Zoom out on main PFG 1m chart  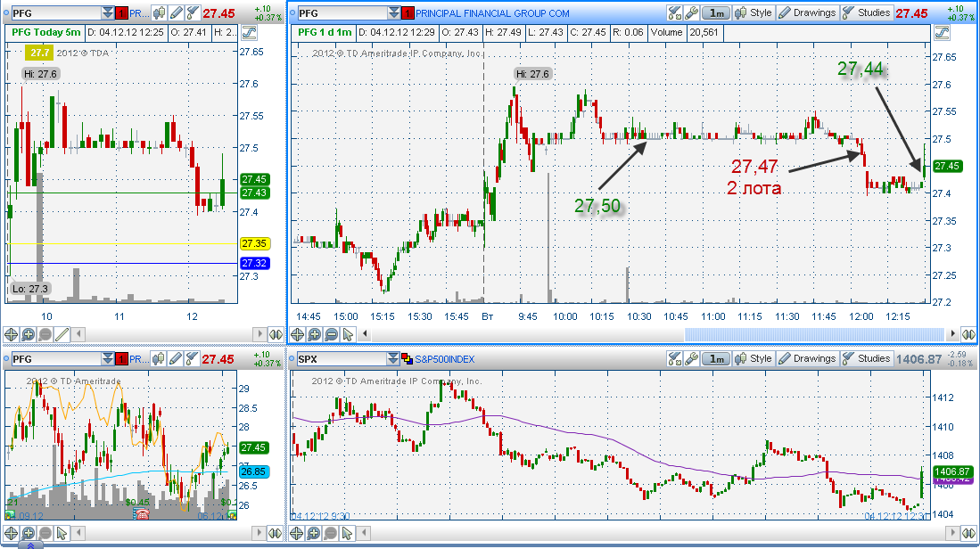(x=331, y=334)
